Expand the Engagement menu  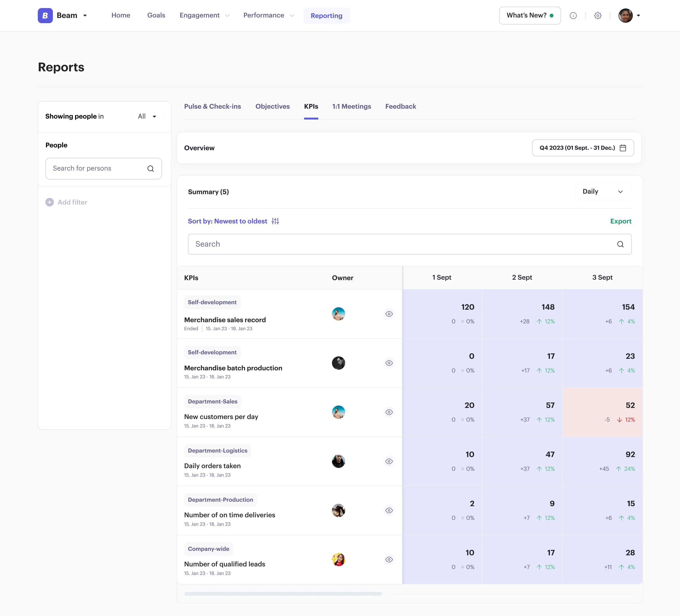pyautogui.click(x=204, y=16)
